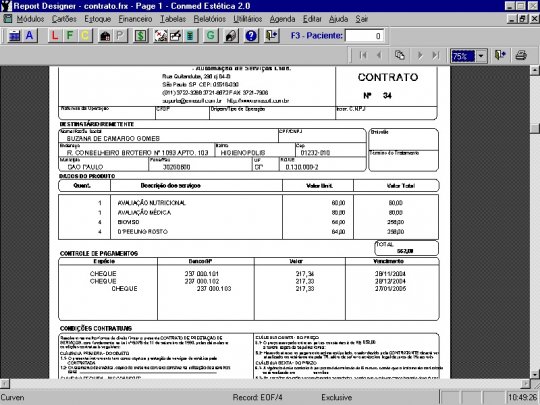Close the preview with the door icon

click(x=500, y=55)
